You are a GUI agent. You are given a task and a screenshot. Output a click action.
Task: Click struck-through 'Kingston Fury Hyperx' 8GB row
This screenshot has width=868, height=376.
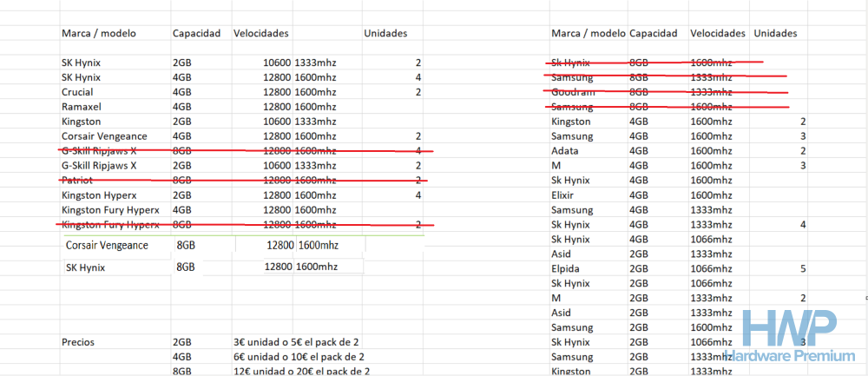pos(111,225)
